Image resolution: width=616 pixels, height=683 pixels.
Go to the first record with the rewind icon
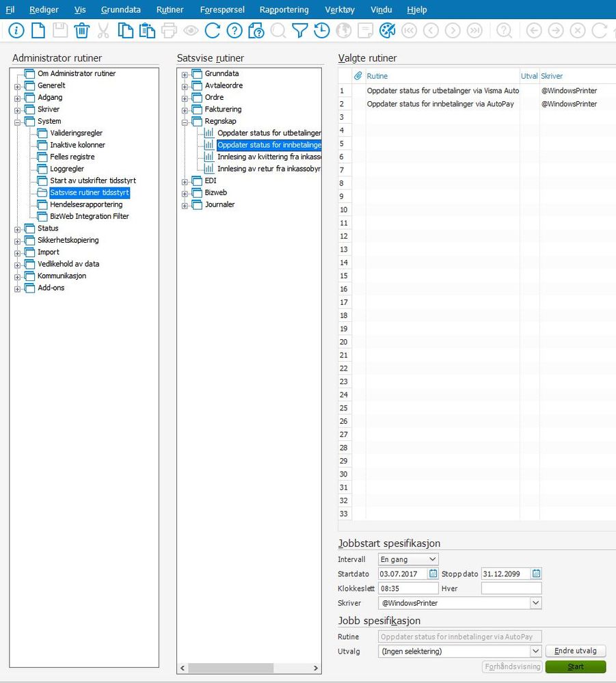(x=409, y=31)
